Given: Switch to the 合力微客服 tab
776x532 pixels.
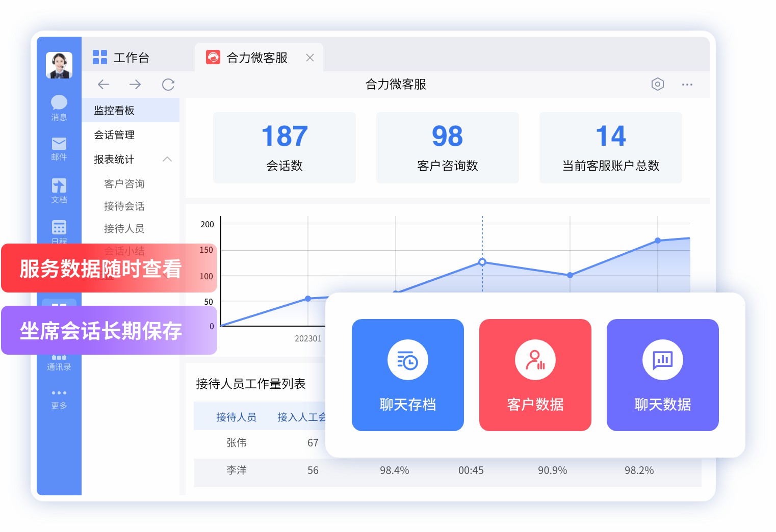Looking at the screenshot, I should [x=256, y=58].
